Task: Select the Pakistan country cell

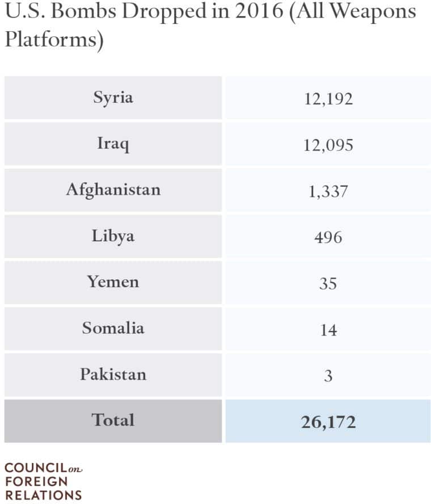Action: [113, 375]
